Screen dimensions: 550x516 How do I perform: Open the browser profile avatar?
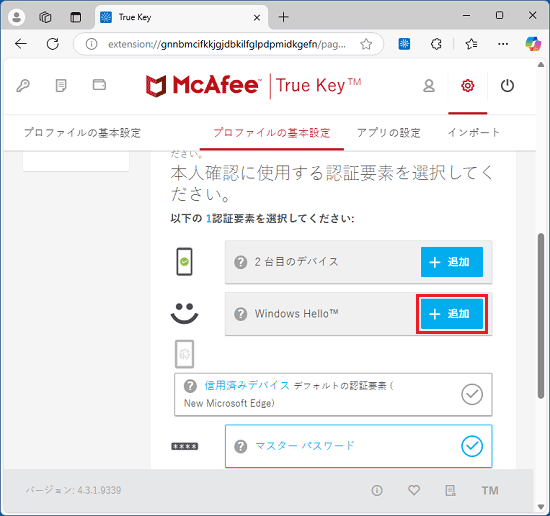click(16, 17)
